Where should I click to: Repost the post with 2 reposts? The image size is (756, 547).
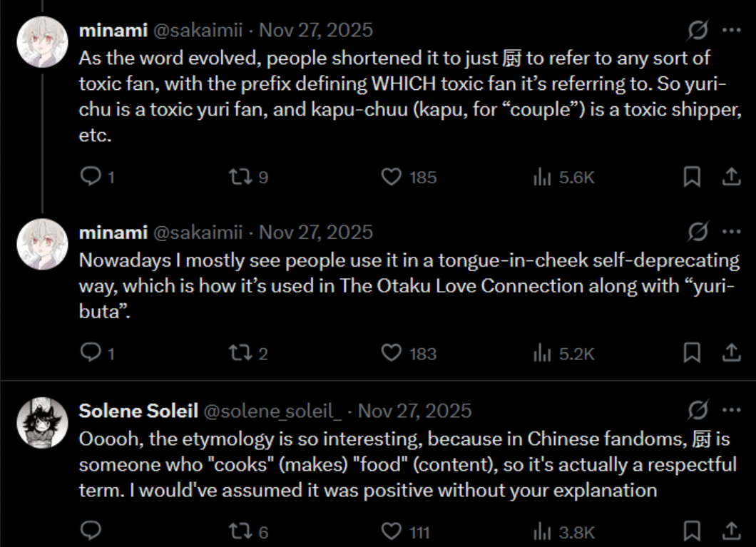point(240,352)
